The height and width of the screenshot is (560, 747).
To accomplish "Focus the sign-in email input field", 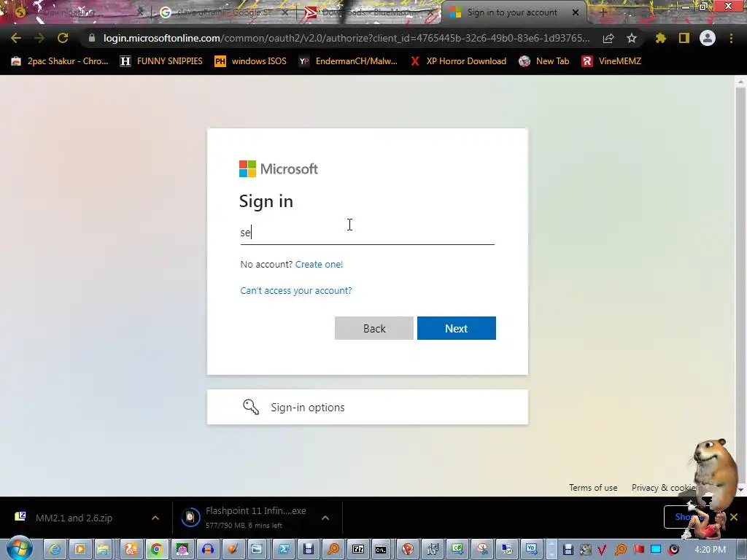I will (368, 233).
